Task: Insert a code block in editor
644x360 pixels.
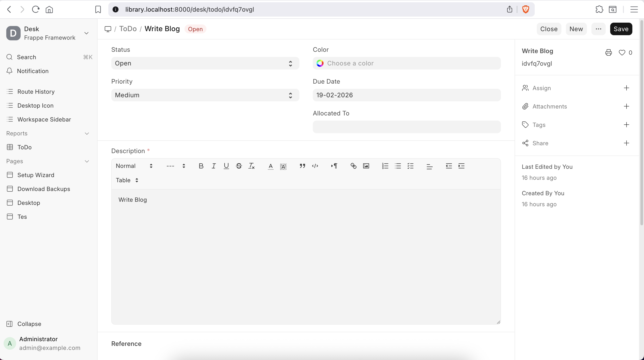Action: 315,166
